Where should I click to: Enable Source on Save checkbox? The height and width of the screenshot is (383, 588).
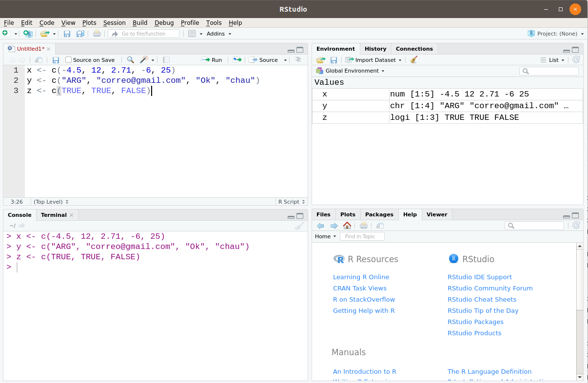[x=68, y=60]
